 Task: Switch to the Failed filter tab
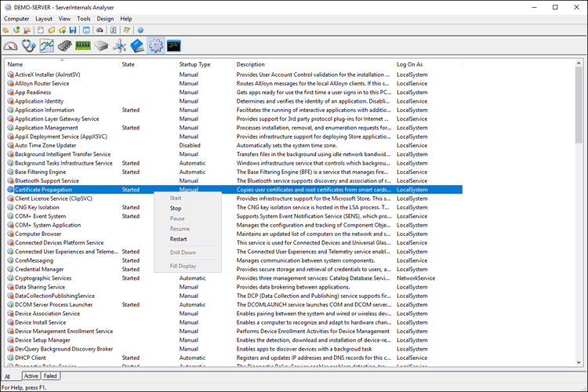tap(50, 376)
